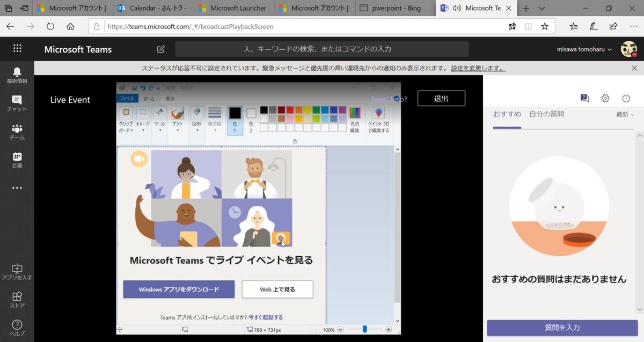The image size is (644, 342).
Task: Open live event settings gear icon
Action: [x=605, y=98]
